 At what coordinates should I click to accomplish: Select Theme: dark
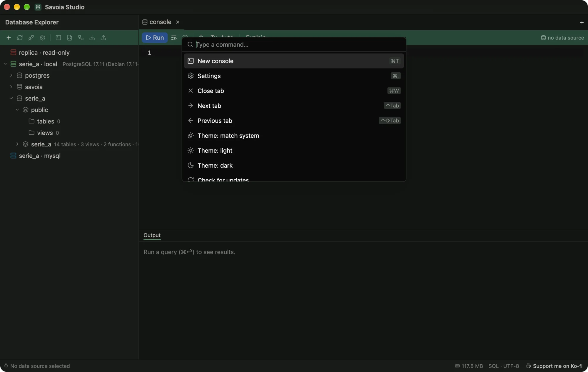coord(294,166)
